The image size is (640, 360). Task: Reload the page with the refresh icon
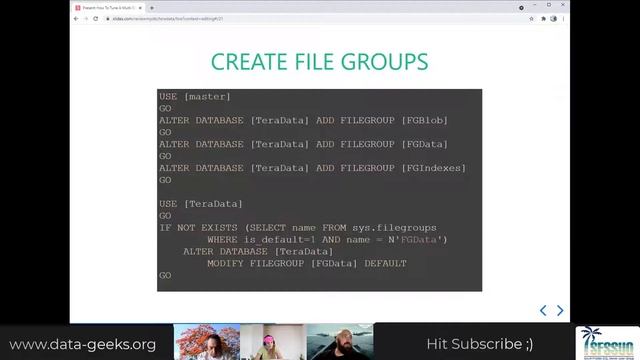pos(96,19)
